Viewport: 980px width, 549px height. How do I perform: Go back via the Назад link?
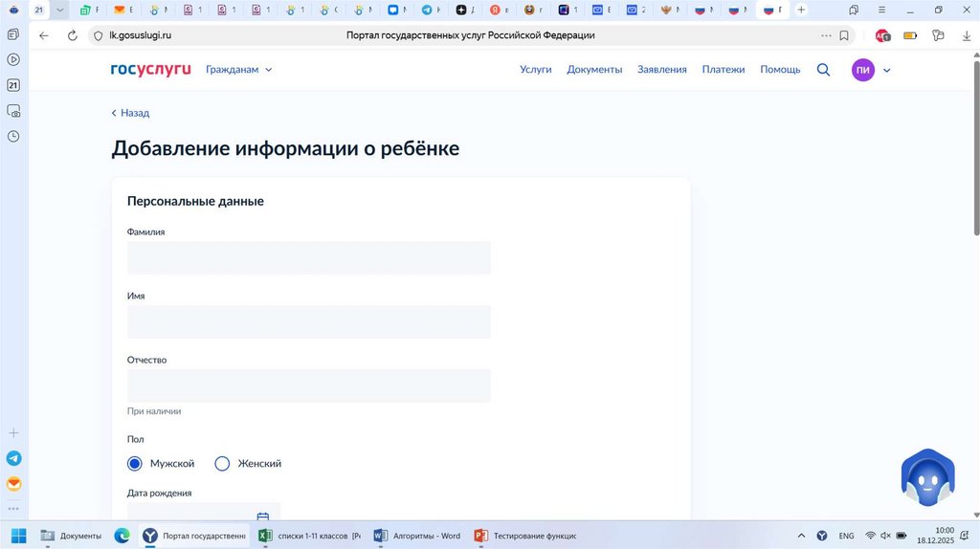130,113
